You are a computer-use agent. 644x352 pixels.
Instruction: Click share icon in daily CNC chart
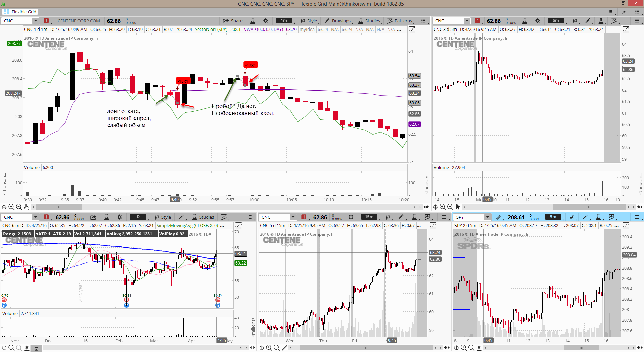(93, 217)
